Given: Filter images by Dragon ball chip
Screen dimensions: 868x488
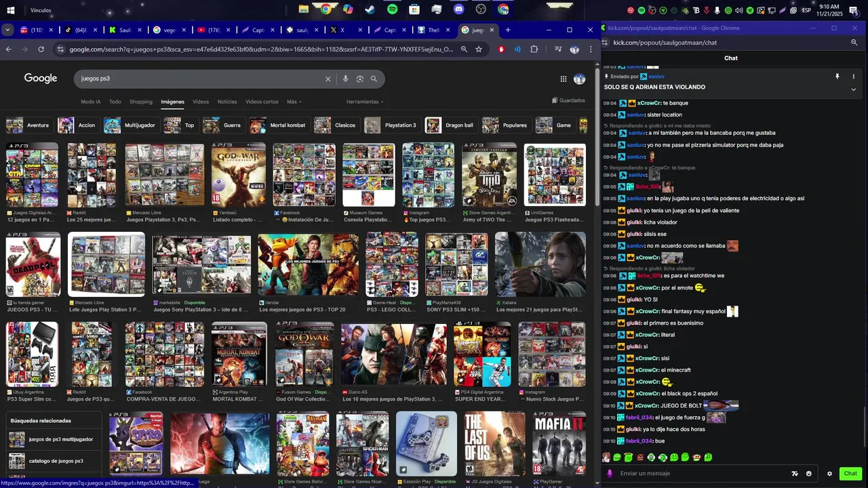Looking at the screenshot, I should click(450, 125).
